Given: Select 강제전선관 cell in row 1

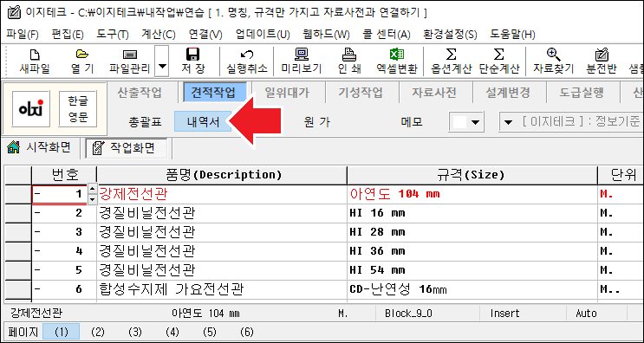Looking at the screenshot, I should [222, 194].
